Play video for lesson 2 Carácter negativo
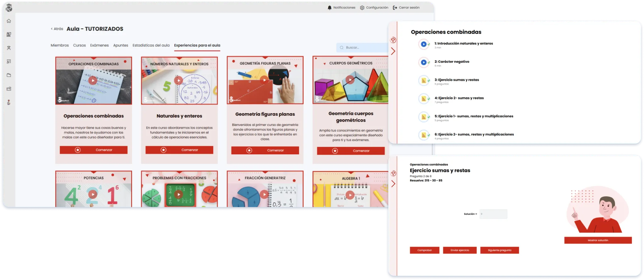Viewport: 644px width, 280px height. 424,62
